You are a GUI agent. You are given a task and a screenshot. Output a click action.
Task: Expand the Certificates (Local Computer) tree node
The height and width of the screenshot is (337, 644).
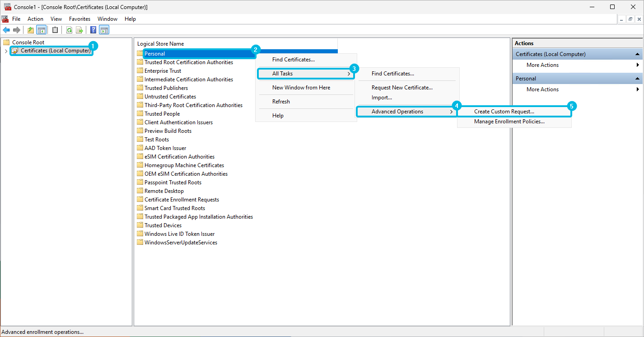click(6, 51)
